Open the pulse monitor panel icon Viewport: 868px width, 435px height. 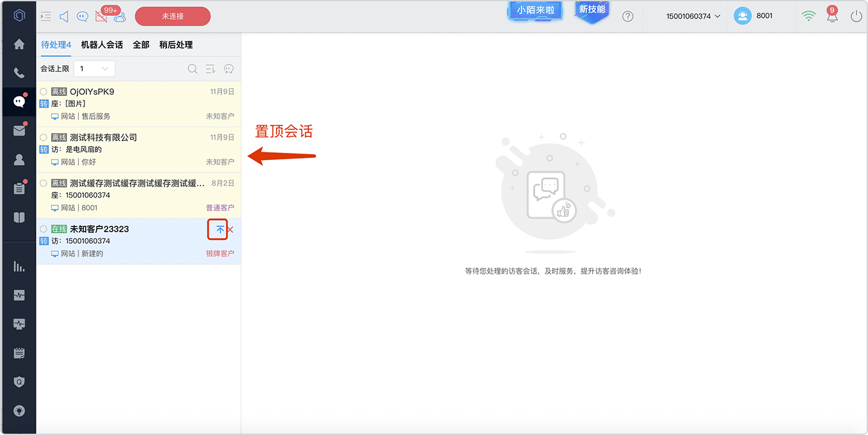click(x=19, y=295)
